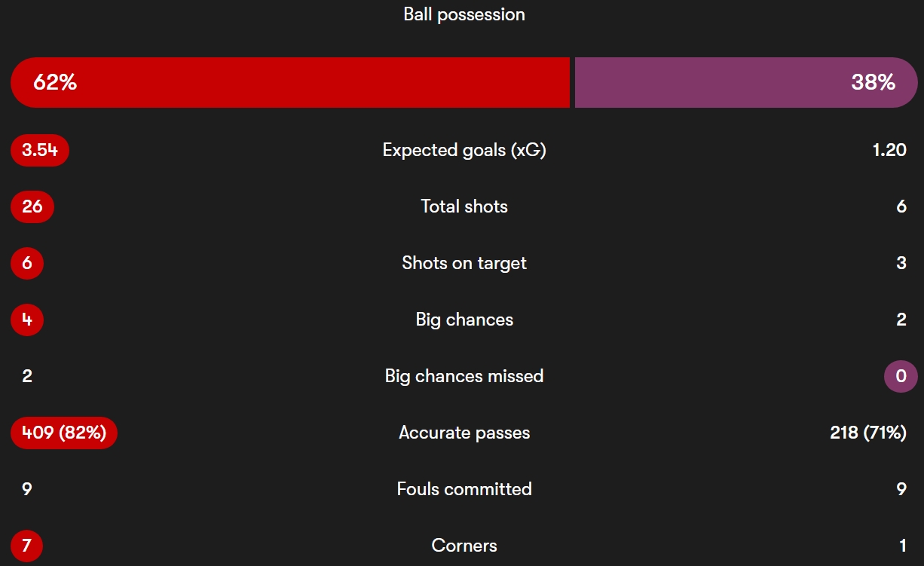This screenshot has height=566, width=924.
Task: Click the Fouls committed label
Action: (x=464, y=489)
